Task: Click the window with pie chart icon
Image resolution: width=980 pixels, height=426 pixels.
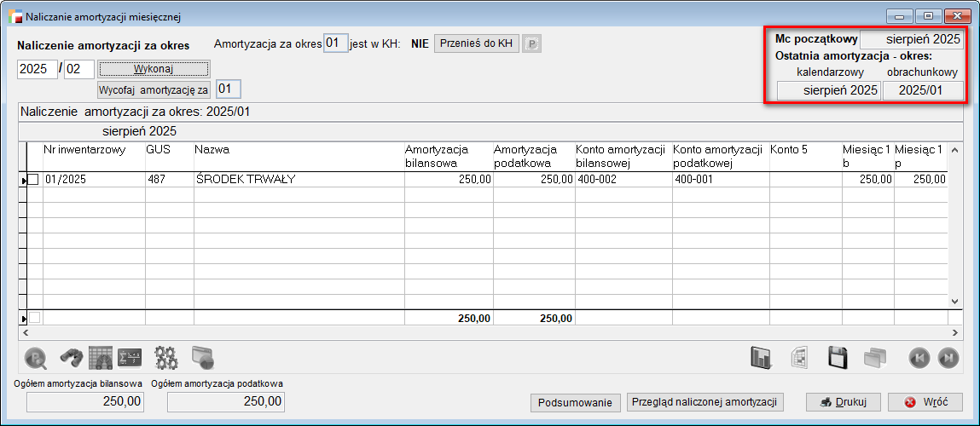Action: [x=200, y=358]
